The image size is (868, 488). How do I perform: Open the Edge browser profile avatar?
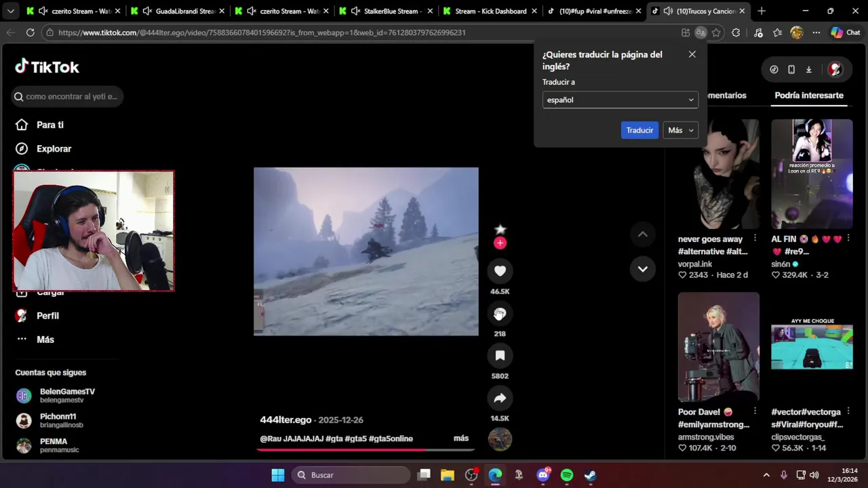coord(797,33)
